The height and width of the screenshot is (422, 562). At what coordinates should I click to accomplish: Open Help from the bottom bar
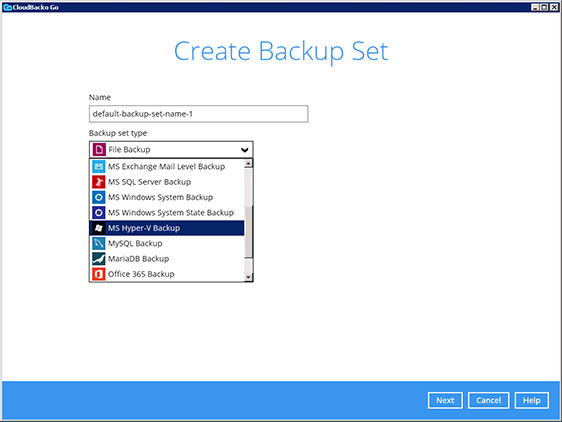click(532, 400)
